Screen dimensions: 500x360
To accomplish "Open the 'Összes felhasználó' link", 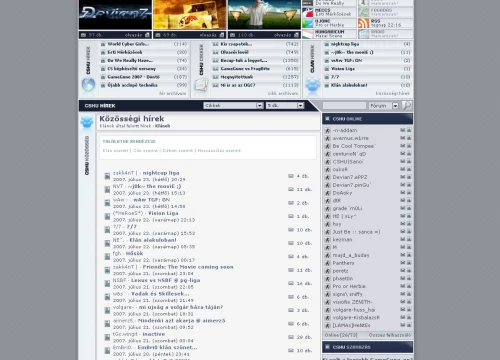I will pyautogui.click(x=390, y=335).
